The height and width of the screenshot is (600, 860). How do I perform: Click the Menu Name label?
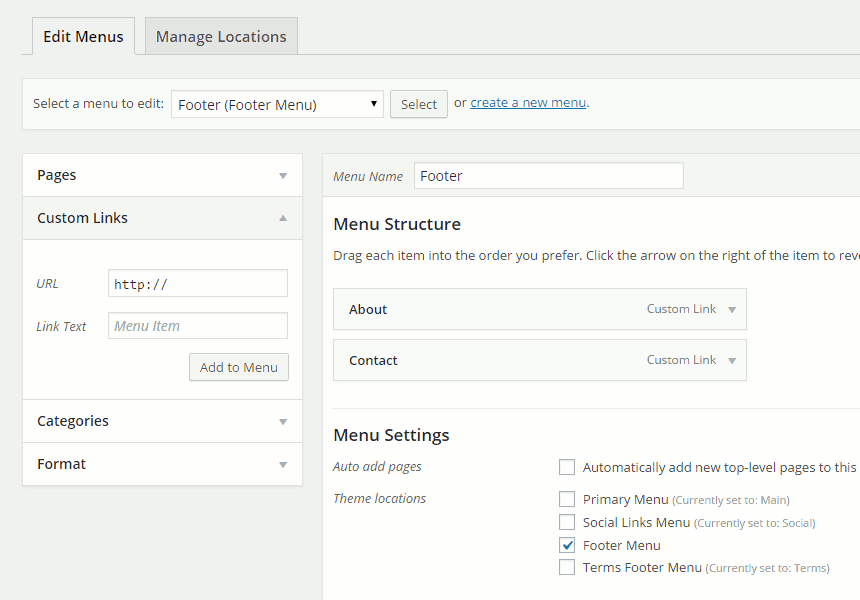368,177
